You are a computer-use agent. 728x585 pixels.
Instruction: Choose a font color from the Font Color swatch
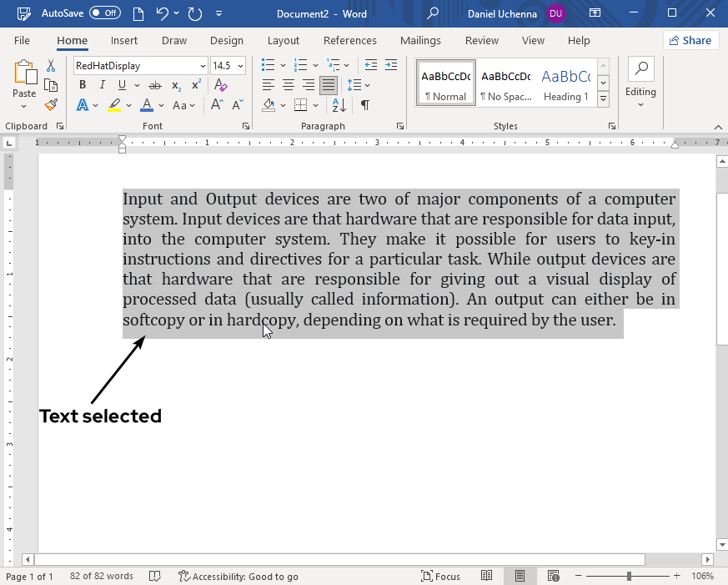(147, 104)
